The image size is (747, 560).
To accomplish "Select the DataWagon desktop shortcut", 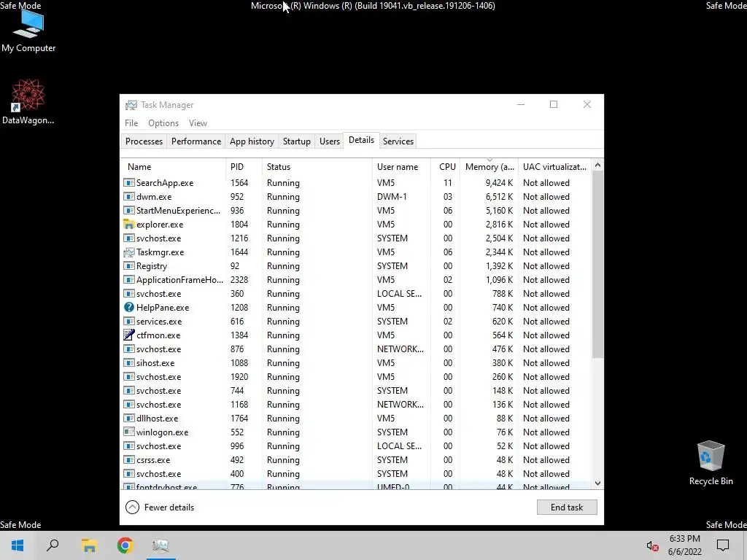I will (28, 102).
